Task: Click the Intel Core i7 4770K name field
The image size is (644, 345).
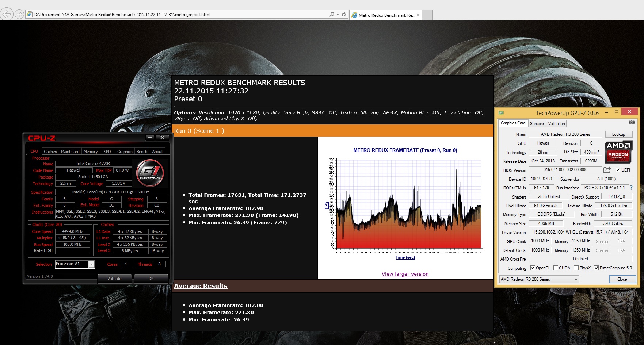Action: [x=93, y=164]
